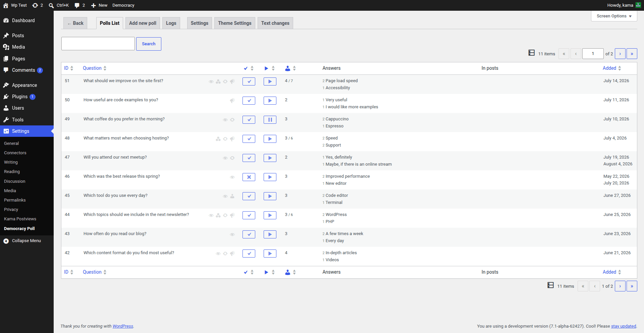This screenshot has width=644, height=333.
Task: Open Permalinks settings submenu item
Action: click(15, 200)
